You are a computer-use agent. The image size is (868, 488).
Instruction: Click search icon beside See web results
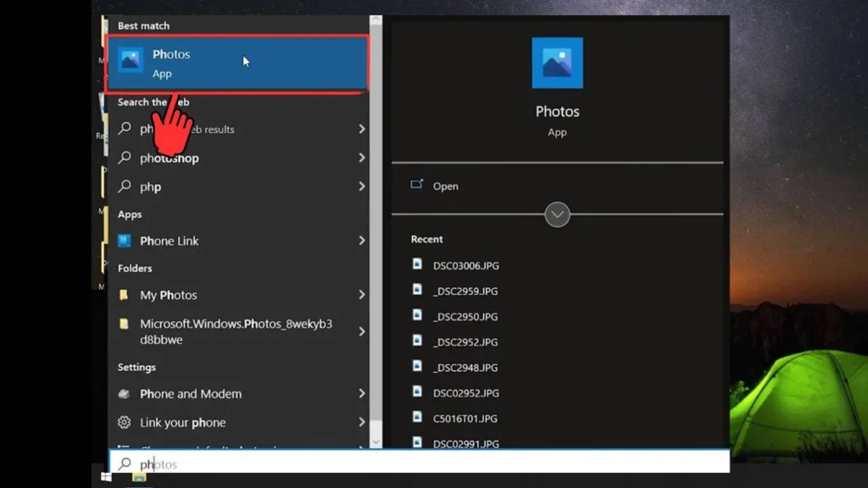point(125,129)
